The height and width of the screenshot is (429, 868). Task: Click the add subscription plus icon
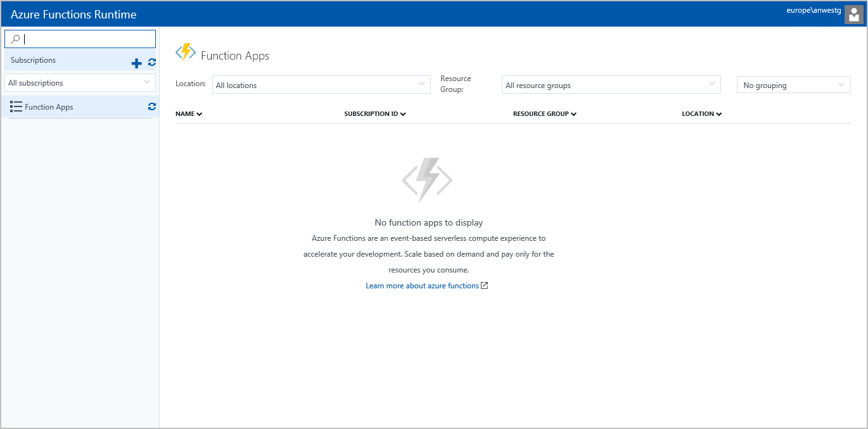point(136,63)
